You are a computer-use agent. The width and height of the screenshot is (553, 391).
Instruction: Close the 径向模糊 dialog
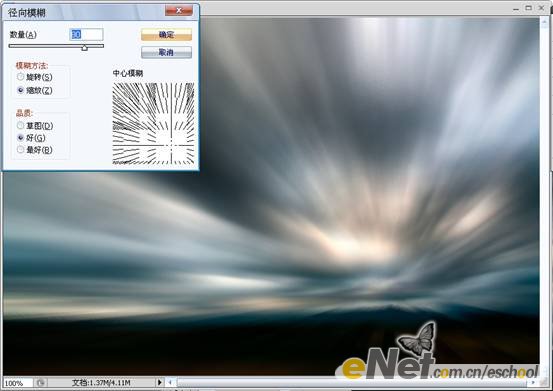point(179,11)
